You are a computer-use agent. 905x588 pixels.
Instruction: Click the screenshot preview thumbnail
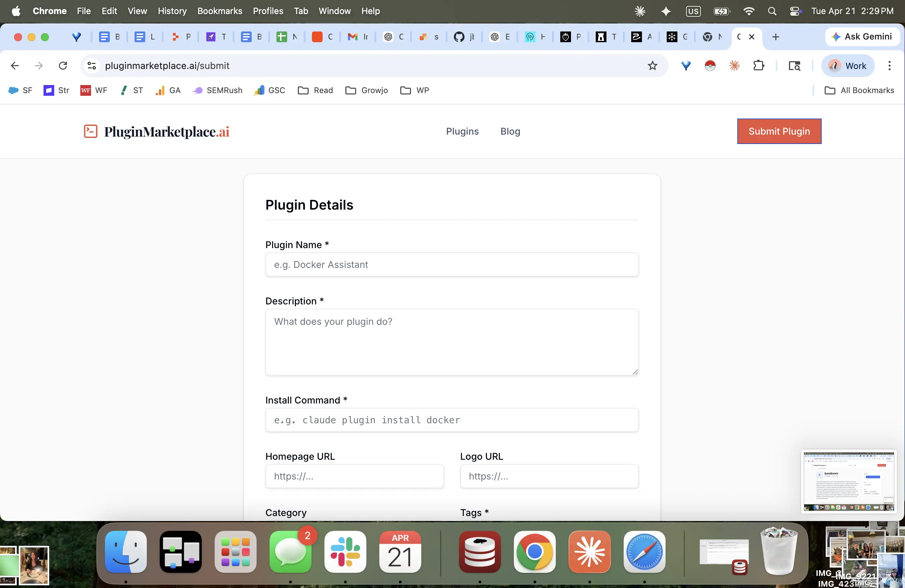pos(849,481)
